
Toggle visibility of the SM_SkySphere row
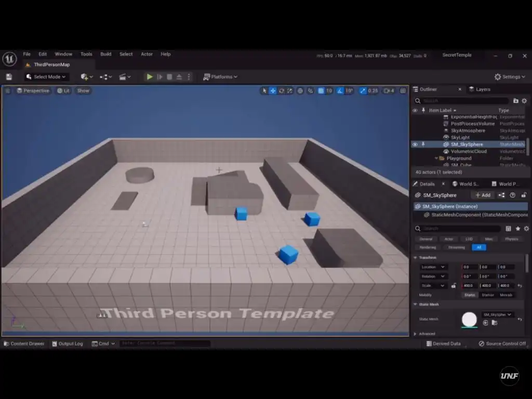pyautogui.click(x=415, y=144)
